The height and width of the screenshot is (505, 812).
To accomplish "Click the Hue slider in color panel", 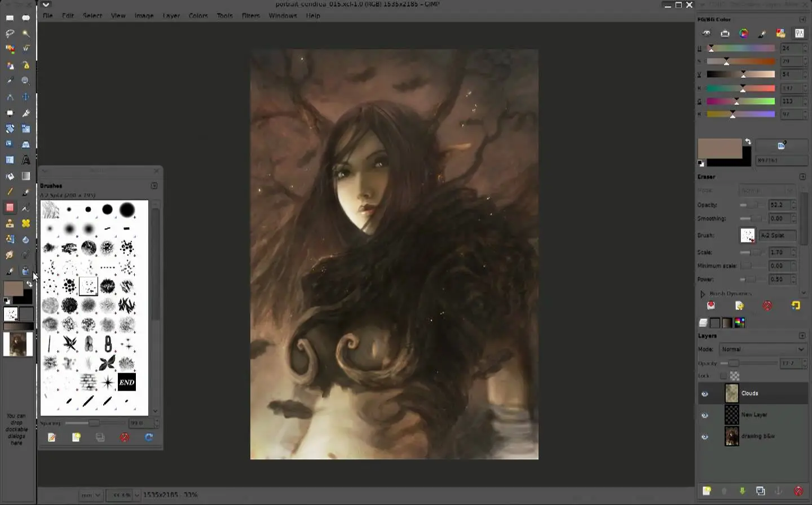I will pos(741,48).
